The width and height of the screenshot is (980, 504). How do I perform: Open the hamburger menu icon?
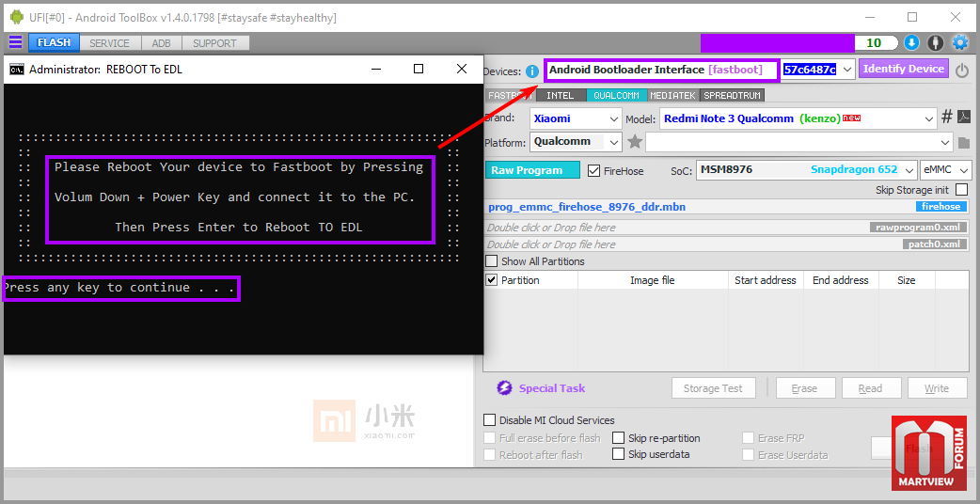(x=15, y=42)
